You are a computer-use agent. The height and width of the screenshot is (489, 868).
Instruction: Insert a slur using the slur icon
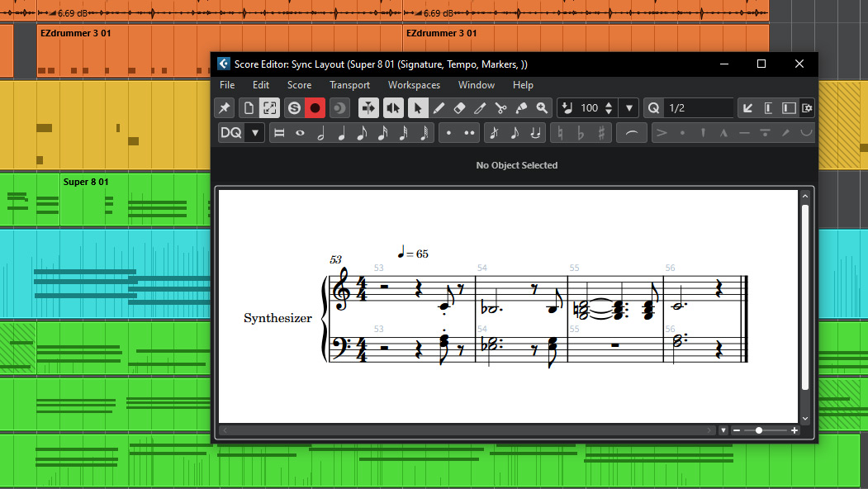point(631,133)
